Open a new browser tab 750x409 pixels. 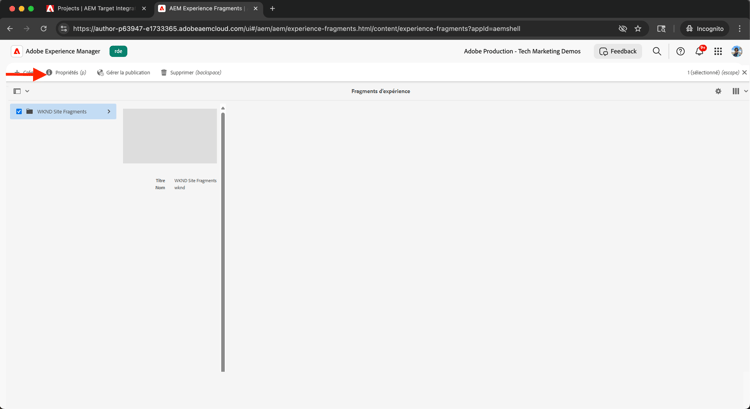(x=272, y=9)
